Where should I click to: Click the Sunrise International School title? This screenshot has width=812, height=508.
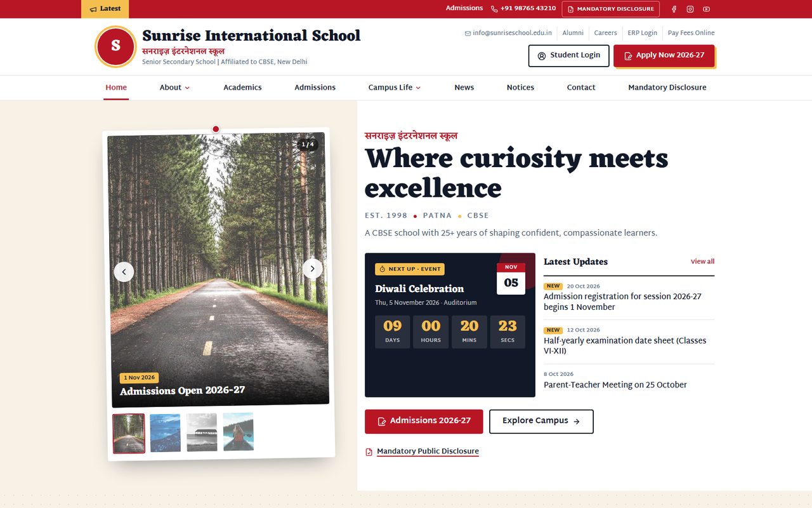coord(251,36)
